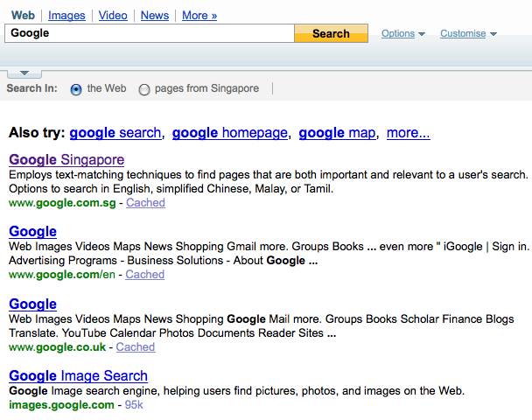This screenshot has width=532, height=420.
Task: Try the 'google search' suggestion
Action: point(115,133)
